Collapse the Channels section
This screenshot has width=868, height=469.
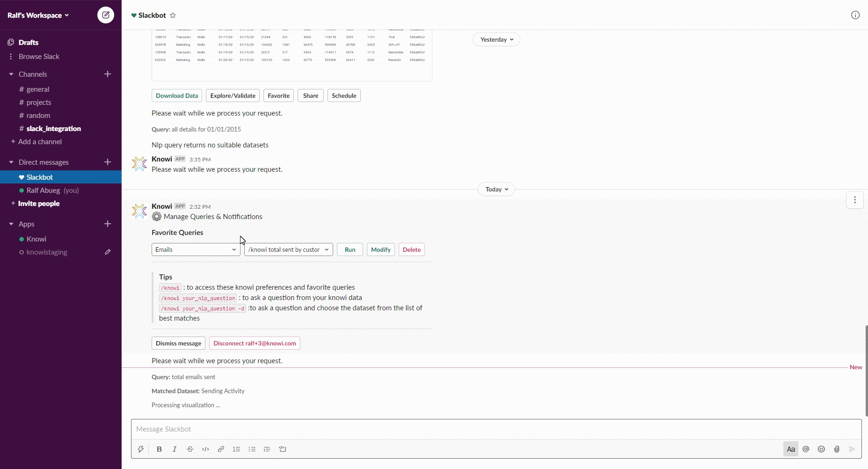pyautogui.click(x=11, y=74)
